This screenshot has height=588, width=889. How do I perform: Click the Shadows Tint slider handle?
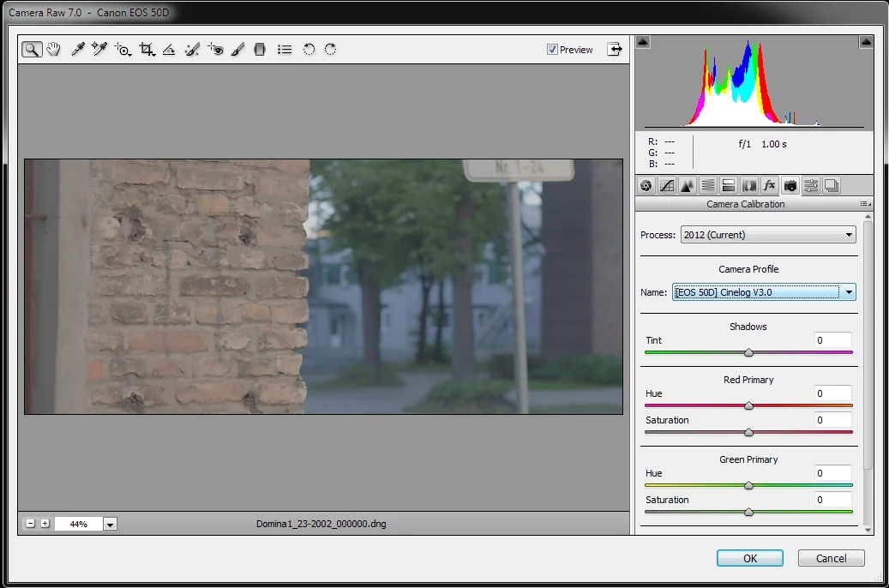748,352
